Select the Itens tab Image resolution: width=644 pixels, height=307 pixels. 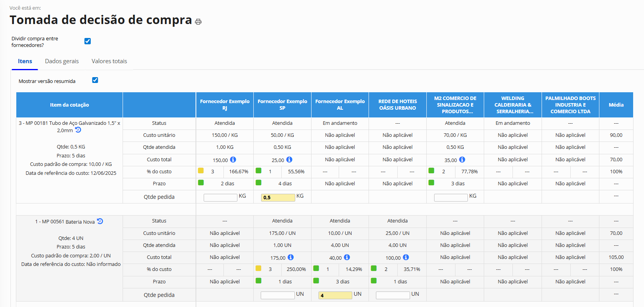(25, 61)
